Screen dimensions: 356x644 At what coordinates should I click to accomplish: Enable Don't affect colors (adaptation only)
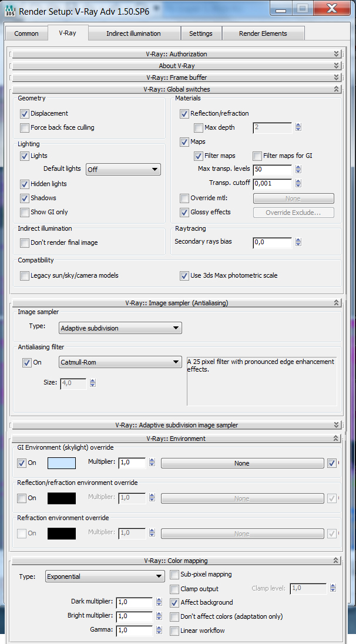[174, 617]
